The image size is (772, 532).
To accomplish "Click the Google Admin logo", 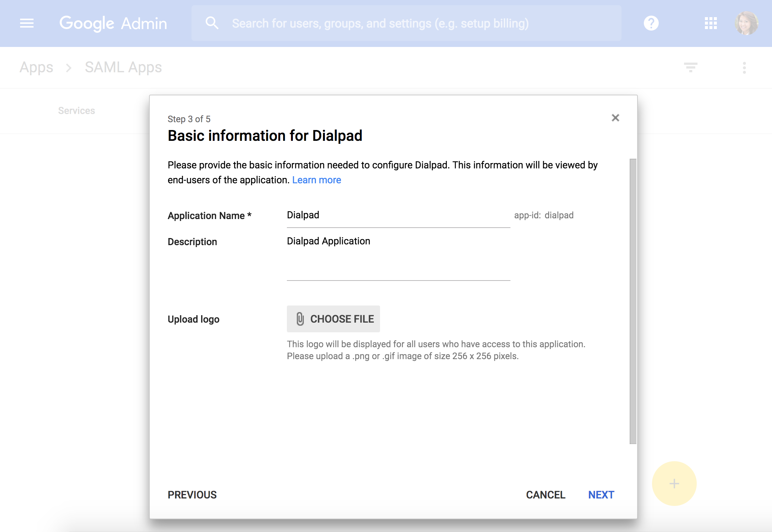I will 113,23.
